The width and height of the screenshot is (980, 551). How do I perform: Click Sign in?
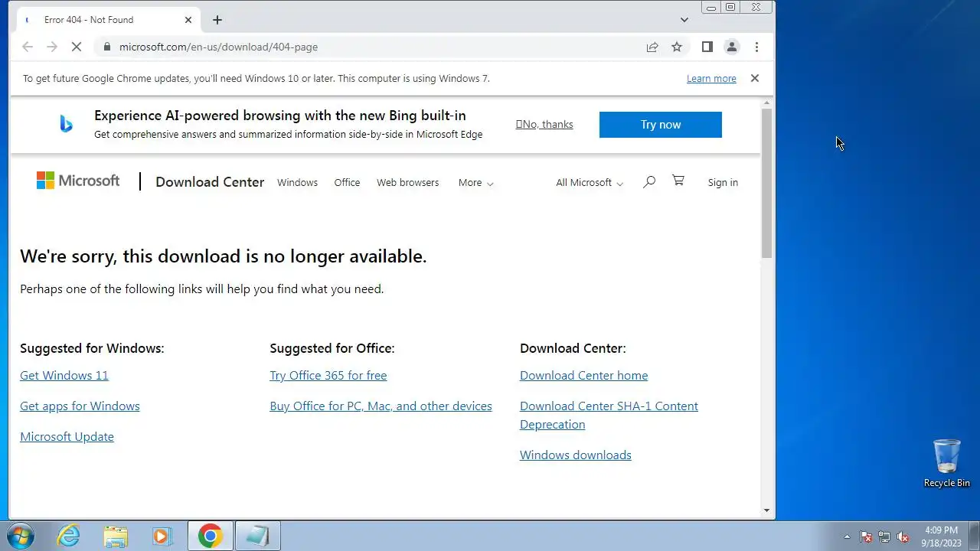pyautogui.click(x=723, y=182)
